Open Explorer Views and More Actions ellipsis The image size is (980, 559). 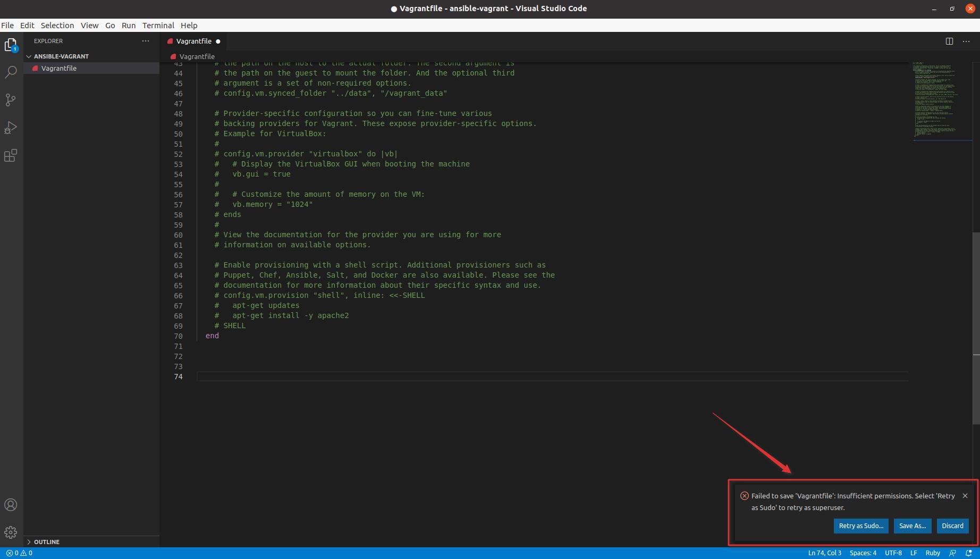pos(146,41)
